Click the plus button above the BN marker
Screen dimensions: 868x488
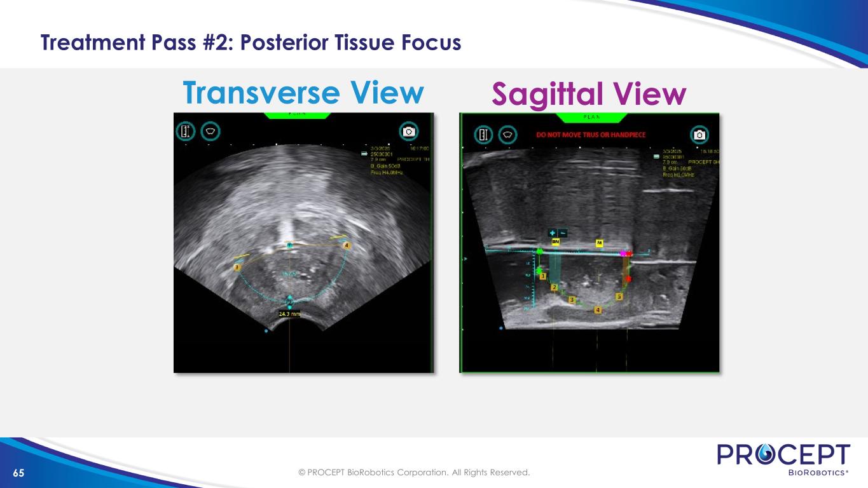click(x=552, y=233)
